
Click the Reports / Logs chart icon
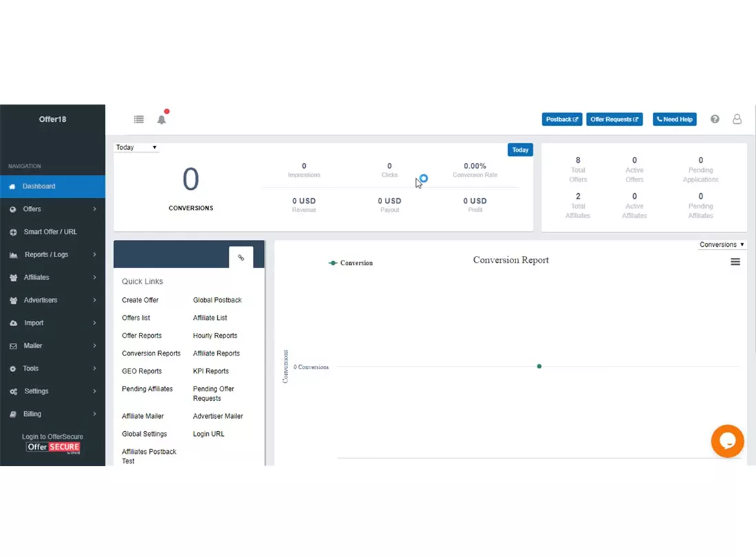14,254
